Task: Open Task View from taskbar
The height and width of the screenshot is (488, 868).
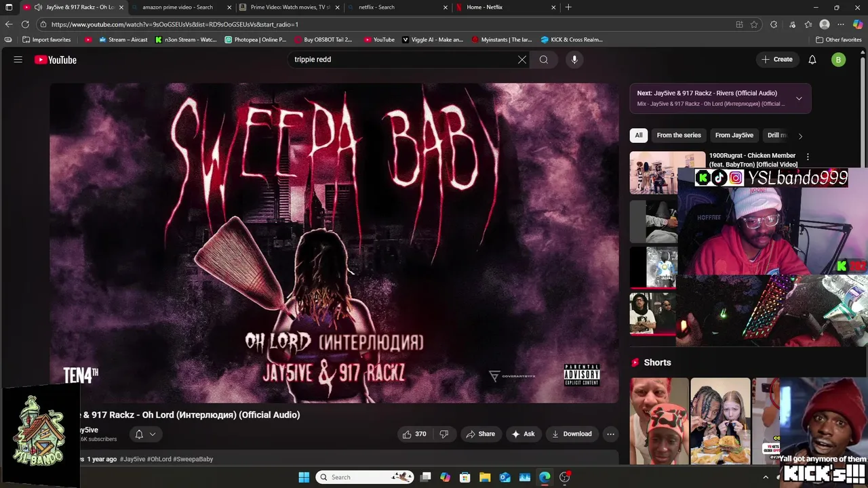Action: click(425, 477)
